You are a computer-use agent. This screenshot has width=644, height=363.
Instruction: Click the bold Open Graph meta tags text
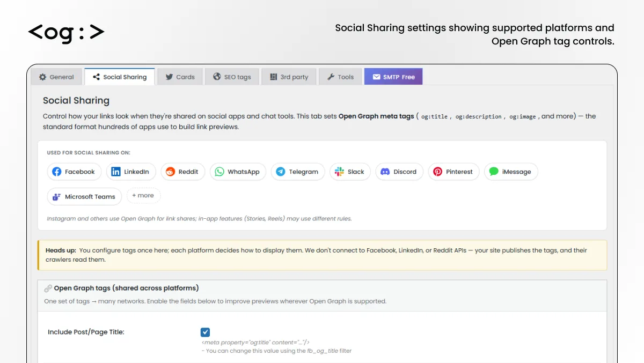coord(376,116)
